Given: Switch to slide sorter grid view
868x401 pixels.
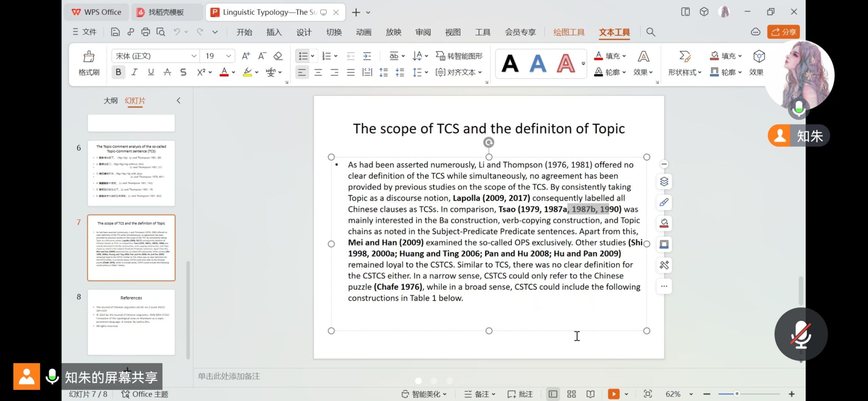Looking at the screenshot, I should 571,394.
